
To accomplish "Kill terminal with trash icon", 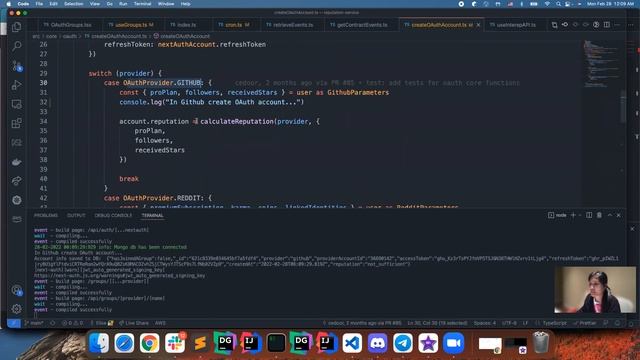I will [x=599, y=215].
